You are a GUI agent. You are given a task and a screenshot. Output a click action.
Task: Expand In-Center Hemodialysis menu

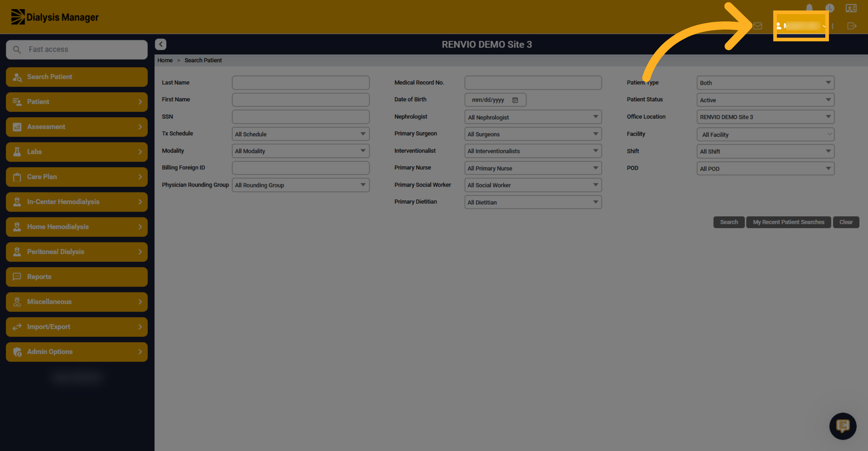77,202
